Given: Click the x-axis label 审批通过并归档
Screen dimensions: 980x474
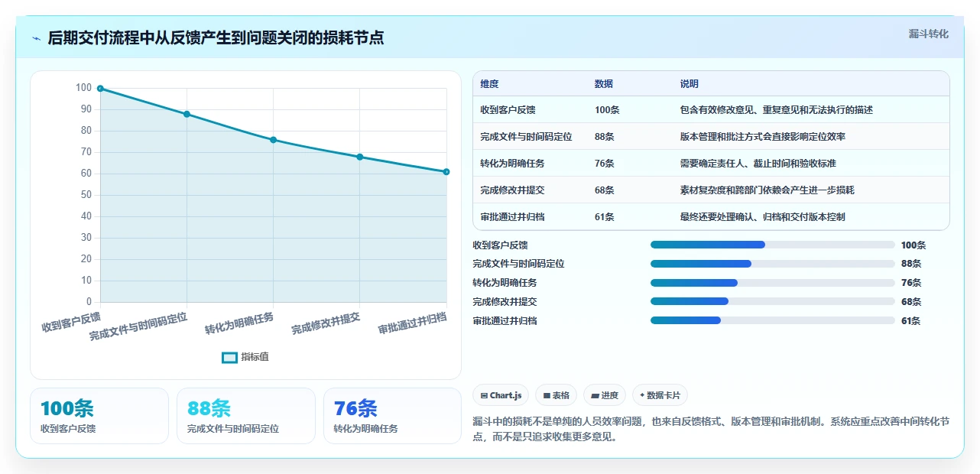Looking at the screenshot, I should [413, 323].
